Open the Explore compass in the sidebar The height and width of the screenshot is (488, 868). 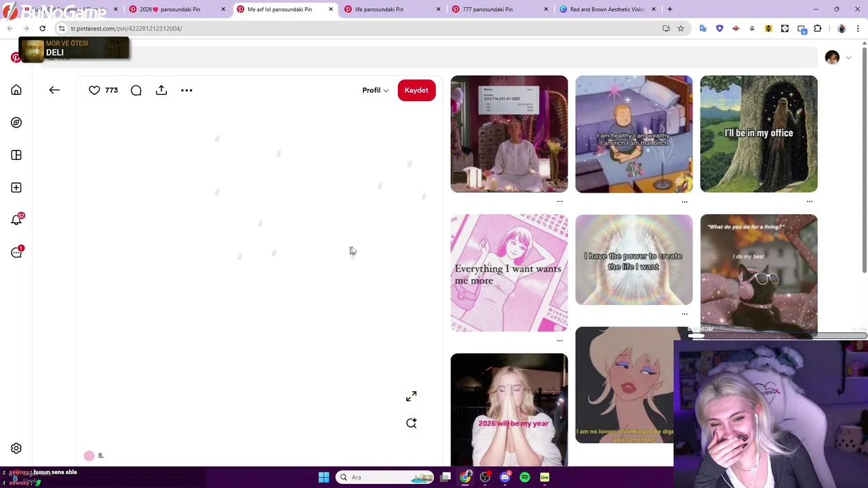click(16, 123)
